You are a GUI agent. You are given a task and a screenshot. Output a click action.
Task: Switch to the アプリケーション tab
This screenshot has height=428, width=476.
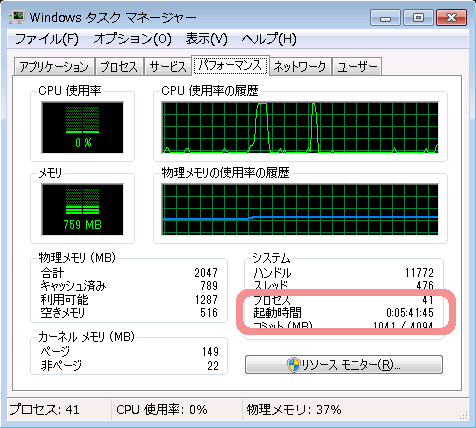(54, 67)
